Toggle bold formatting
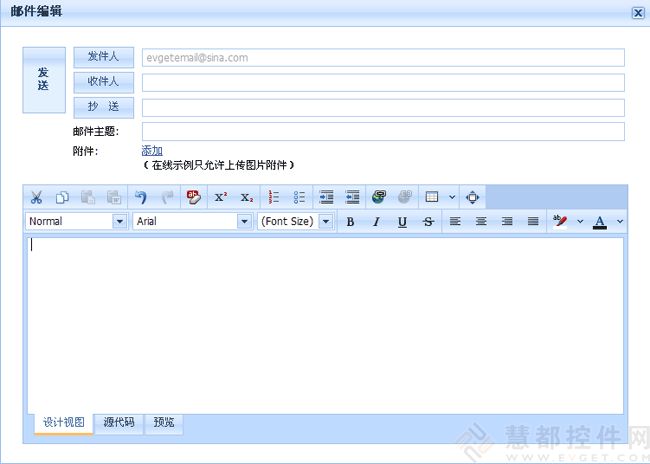The width and height of the screenshot is (650, 464). click(350, 222)
